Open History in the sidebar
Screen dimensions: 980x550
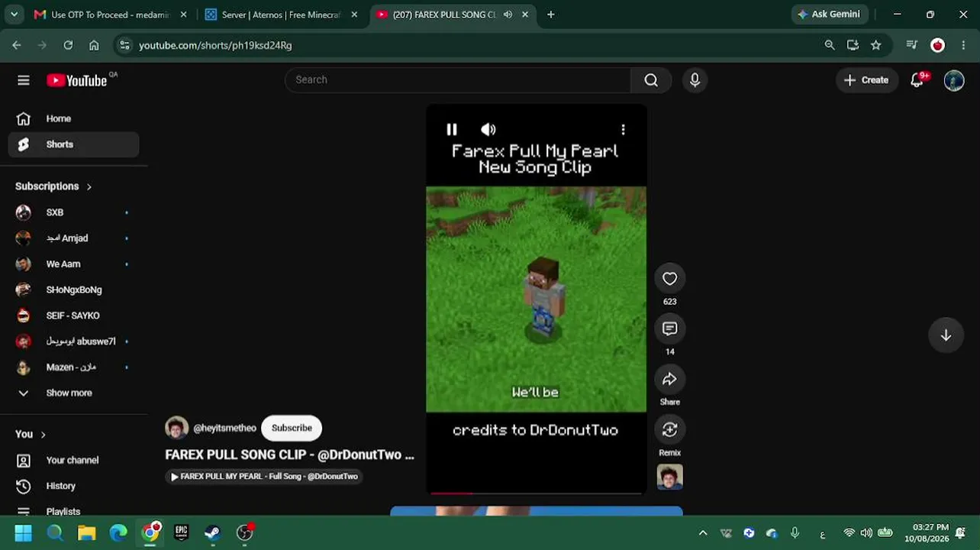point(73,486)
